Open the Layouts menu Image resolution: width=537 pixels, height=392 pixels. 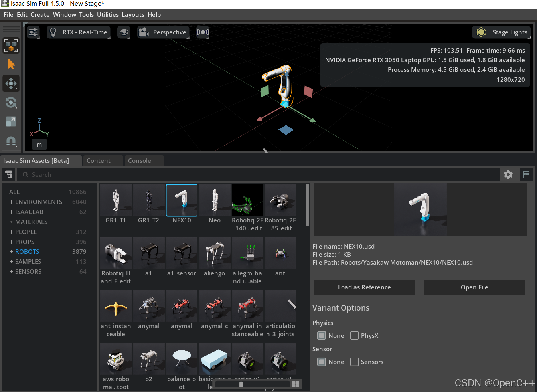133,15
